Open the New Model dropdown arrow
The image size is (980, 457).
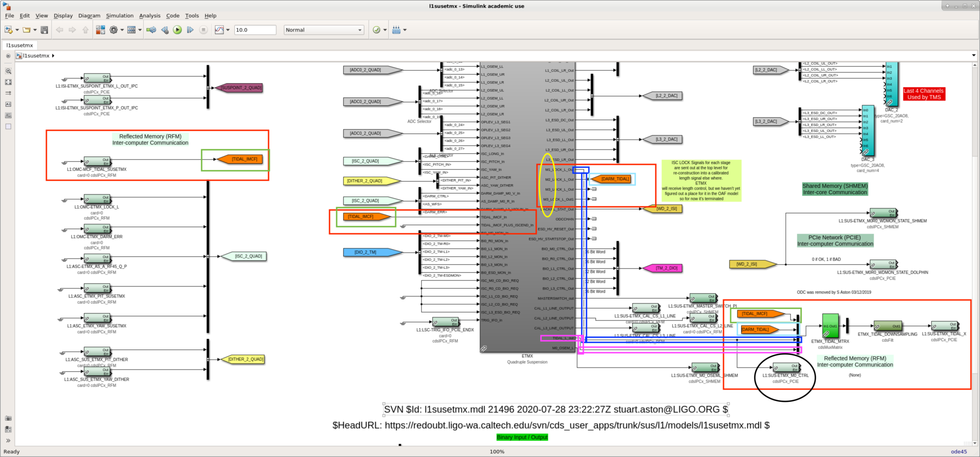17,30
